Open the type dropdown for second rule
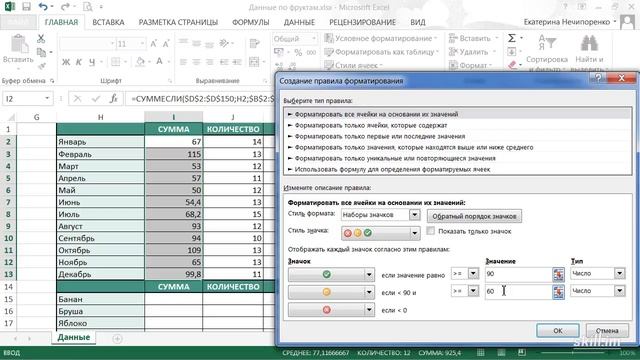640x360 pixels. click(619, 291)
